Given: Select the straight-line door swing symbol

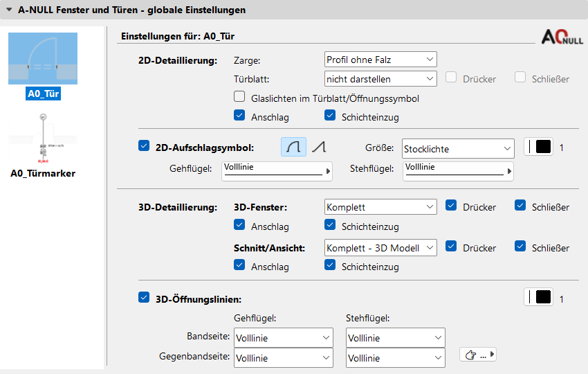Looking at the screenshot, I should (x=318, y=147).
